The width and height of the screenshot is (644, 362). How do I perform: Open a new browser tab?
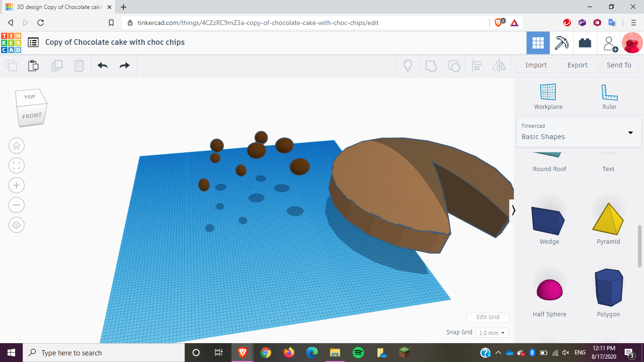point(124,8)
